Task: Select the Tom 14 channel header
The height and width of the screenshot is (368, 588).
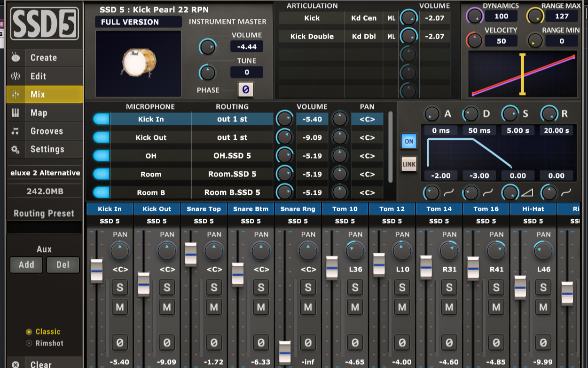Action: tap(439, 209)
